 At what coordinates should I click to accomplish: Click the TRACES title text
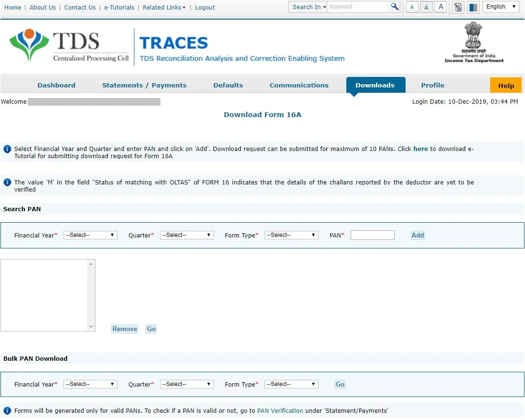pos(173,43)
